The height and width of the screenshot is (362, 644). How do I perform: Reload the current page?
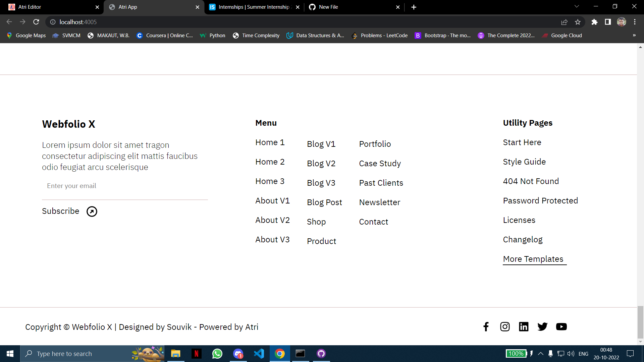click(x=36, y=22)
